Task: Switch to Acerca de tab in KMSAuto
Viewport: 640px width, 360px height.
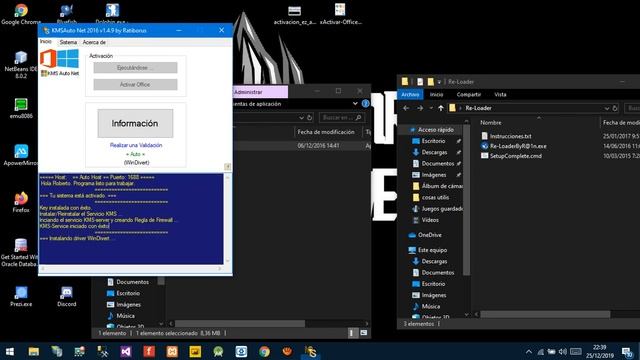Action: tap(94, 42)
